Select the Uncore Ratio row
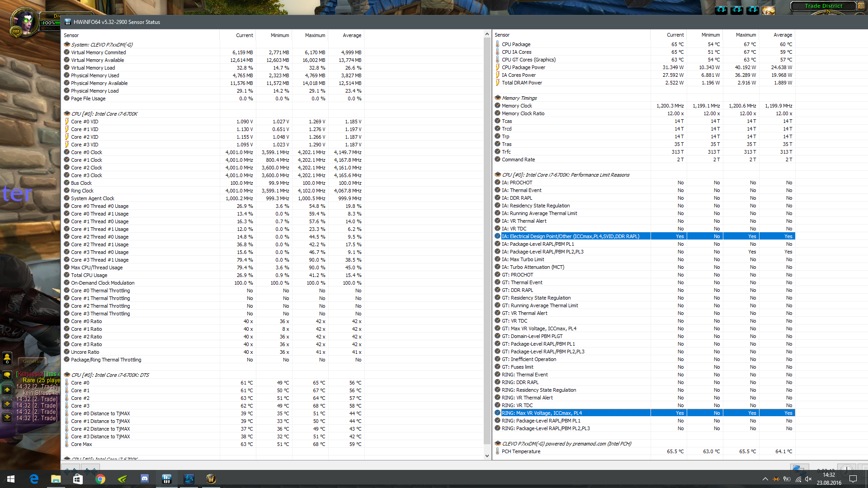Screen dimensions: 868x488 tap(212, 352)
